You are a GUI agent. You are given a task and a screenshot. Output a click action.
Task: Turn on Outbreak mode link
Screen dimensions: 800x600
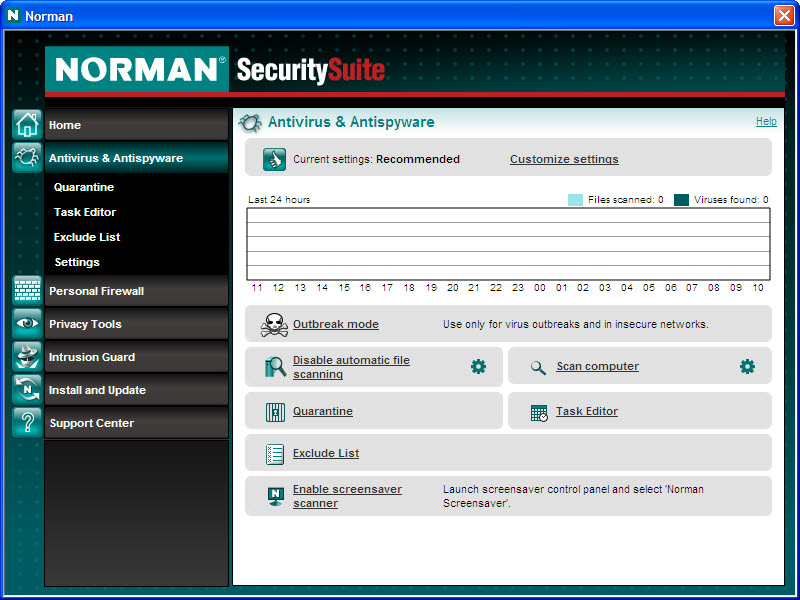pos(335,324)
